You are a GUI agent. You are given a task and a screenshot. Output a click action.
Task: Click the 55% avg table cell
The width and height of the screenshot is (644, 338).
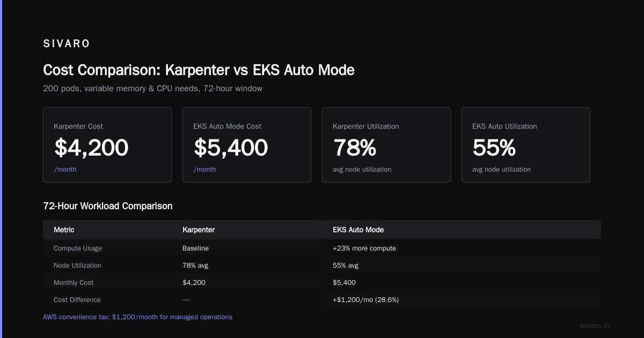pos(346,266)
